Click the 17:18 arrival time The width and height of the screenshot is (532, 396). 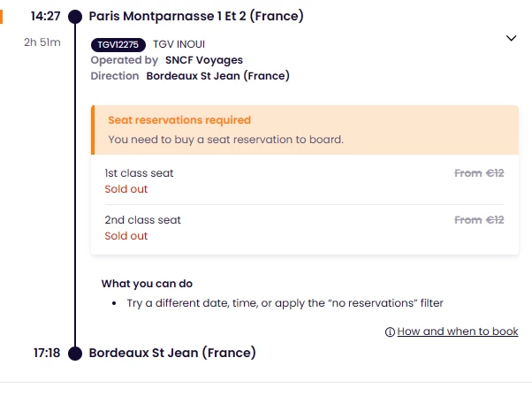click(x=47, y=354)
